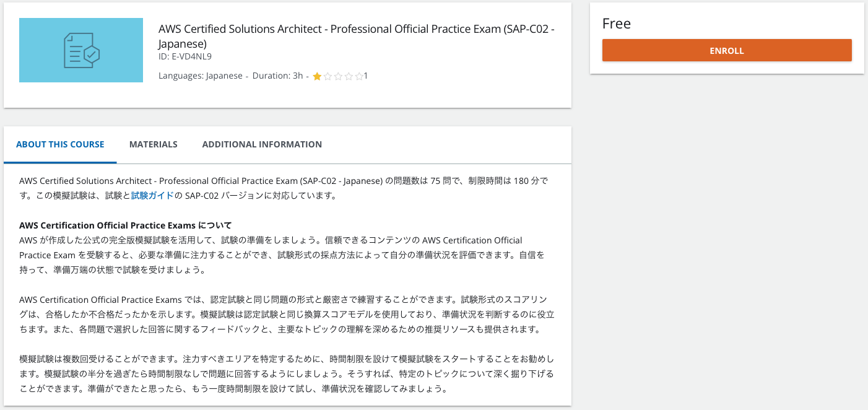Click the third rating star

click(x=337, y=75)
